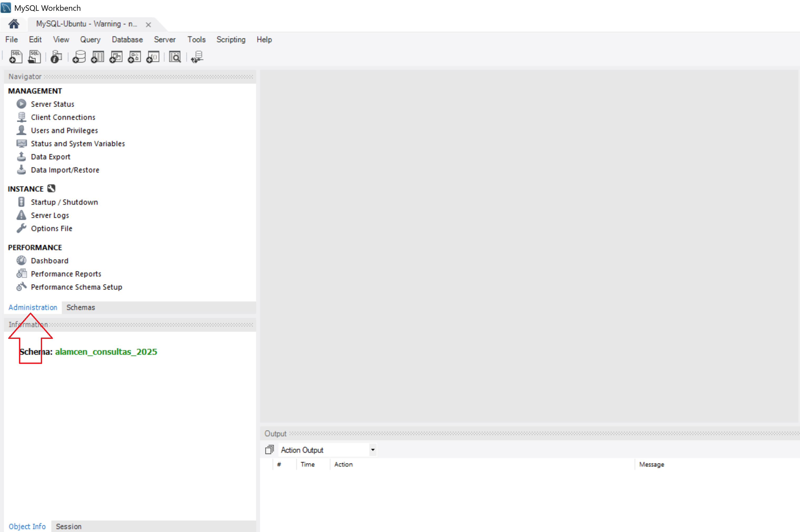This screenshot has height=532, width=800.
Task: Open the performance Dashboard
Action: click(x=49, y=261)
